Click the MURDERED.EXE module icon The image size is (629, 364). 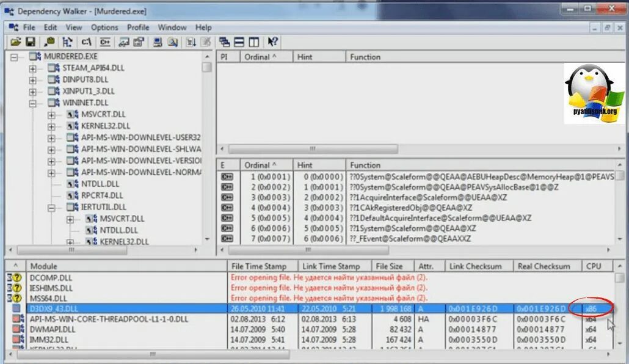pyautogui.click(x=35, y=56)
